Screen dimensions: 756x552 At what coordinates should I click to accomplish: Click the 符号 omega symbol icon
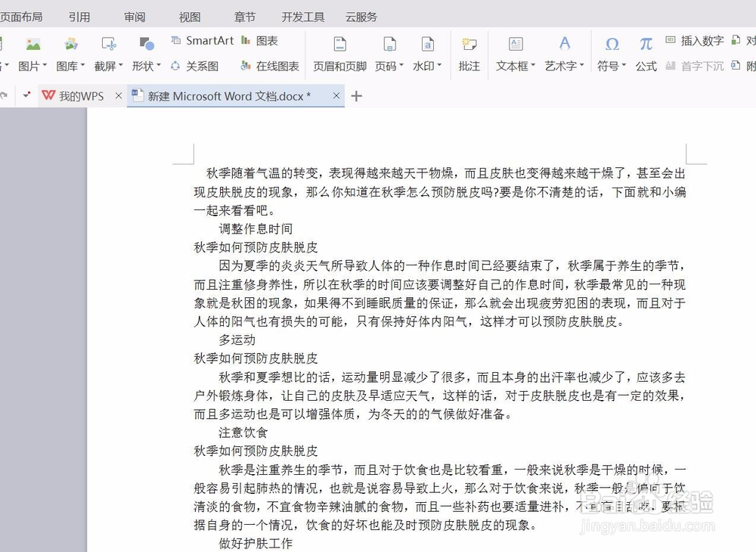(x=612, y=45)
